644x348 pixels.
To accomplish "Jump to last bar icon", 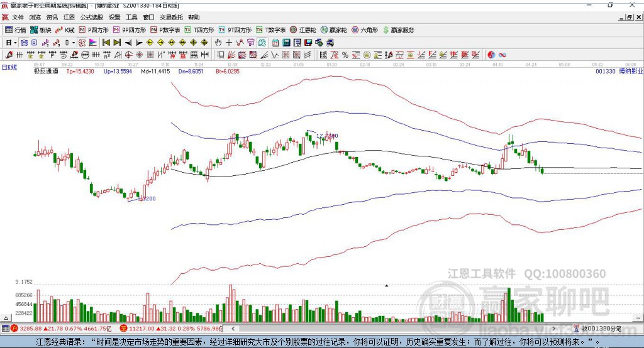I will pyautogui.click(x=117, y=43).
